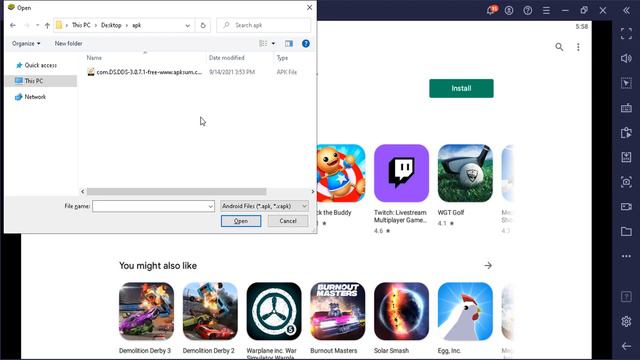Click the BlueStacks volume speaker icon

click(626, 58)
